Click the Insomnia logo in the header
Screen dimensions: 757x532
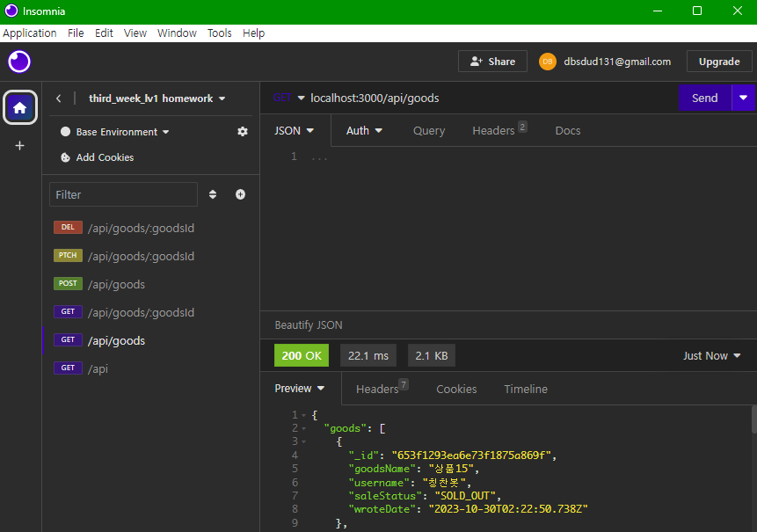click(19, 62)
